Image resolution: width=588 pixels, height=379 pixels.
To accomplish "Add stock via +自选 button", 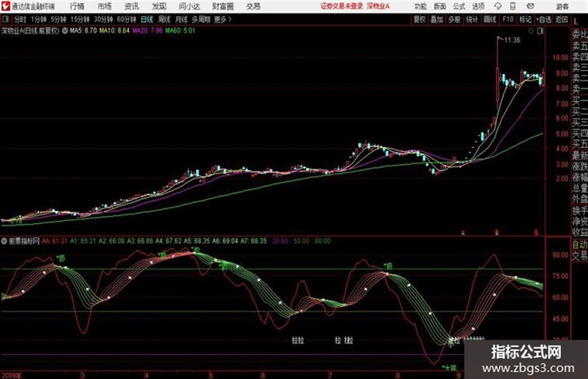I will (544, 19).
